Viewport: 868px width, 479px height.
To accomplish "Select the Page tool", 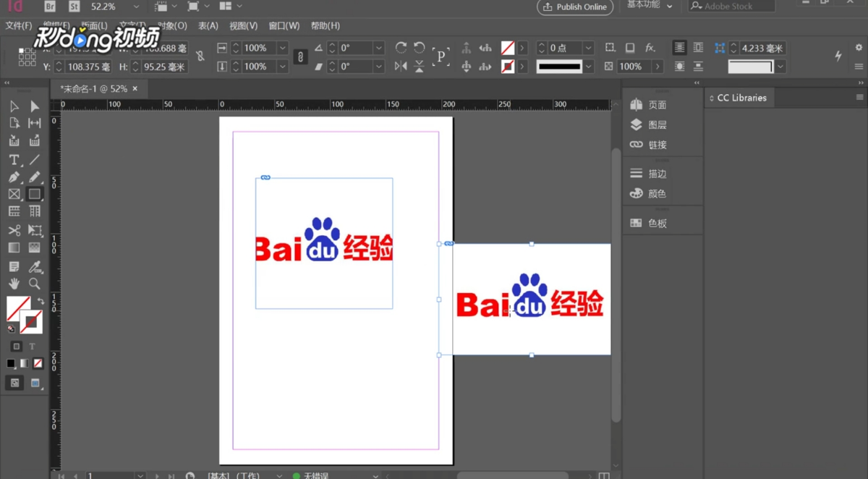I will 14,124.
